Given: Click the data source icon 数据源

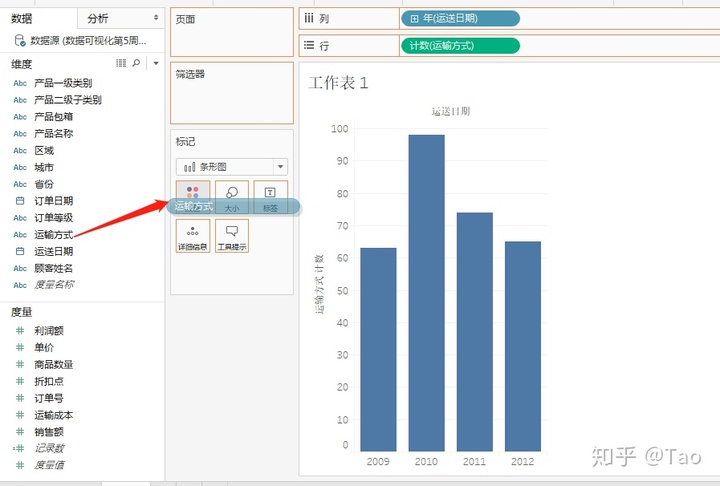Looking at the screenshot, I should (20, 40).
